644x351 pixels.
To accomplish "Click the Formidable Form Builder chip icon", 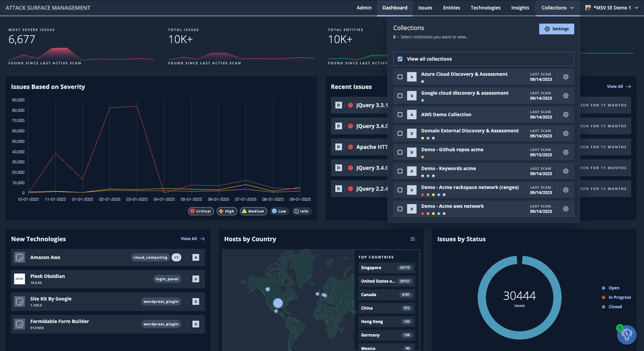I will tap(20, 324).
